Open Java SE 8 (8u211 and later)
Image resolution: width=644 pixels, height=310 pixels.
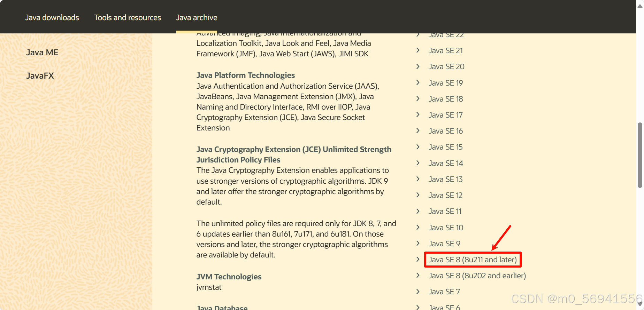pyautogui.click(x=473, y=260)
